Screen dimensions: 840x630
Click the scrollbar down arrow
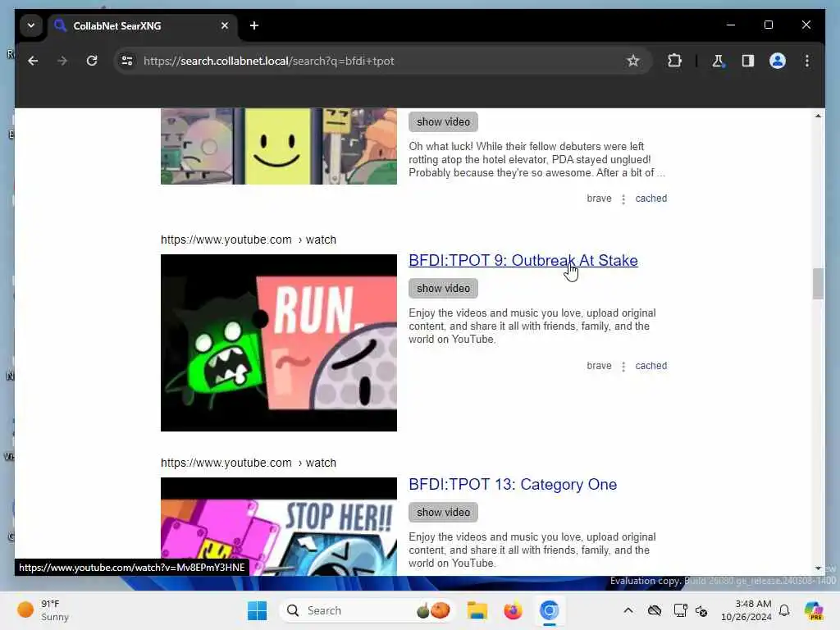tap(818, 568)
